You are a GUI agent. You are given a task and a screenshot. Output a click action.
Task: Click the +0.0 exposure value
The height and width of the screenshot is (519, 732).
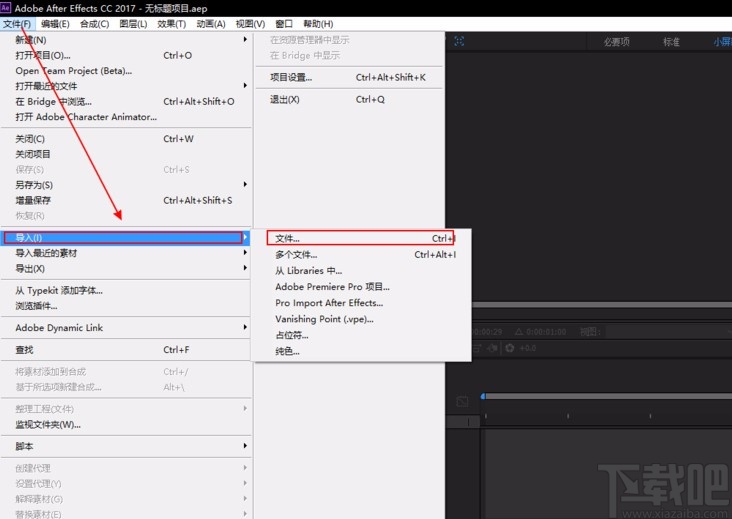click(x=528, y=348)
